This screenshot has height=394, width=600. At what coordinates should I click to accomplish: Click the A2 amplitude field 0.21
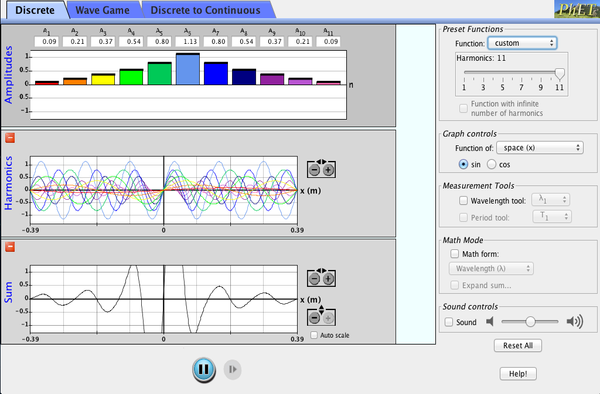tap(75, 41)
